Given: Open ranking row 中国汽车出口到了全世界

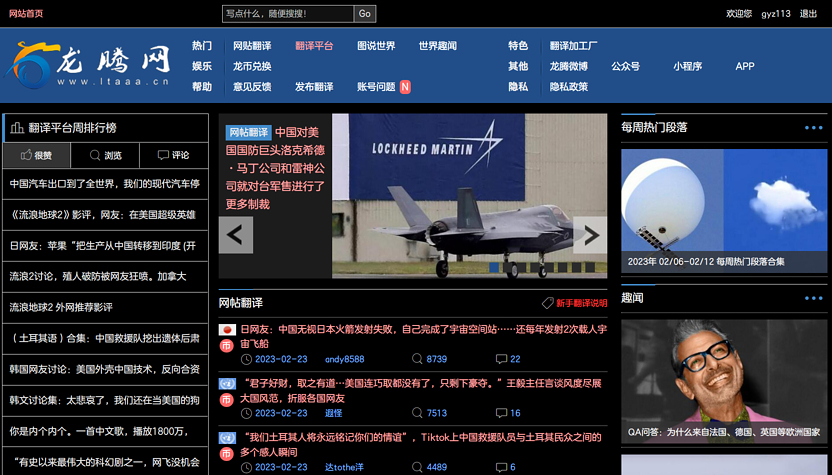Looking at the screenshot, I should click(x=105, y=184).
